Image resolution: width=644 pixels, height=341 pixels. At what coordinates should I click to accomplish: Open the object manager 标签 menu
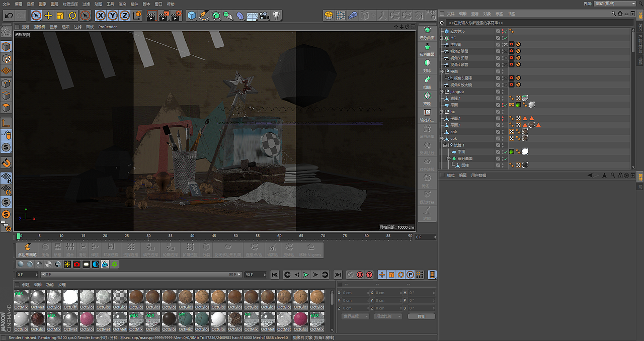(x=499, y=14)
